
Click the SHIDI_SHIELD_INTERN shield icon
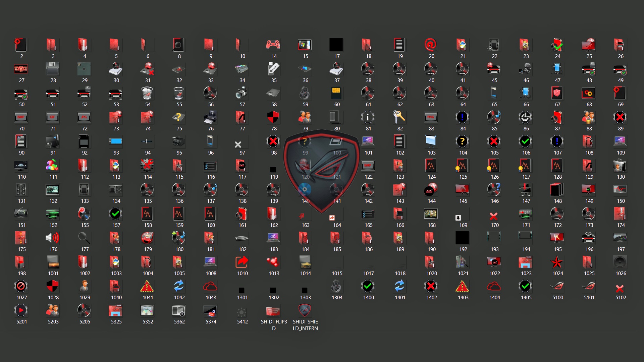pyautogui.click(x=305, y=310)
